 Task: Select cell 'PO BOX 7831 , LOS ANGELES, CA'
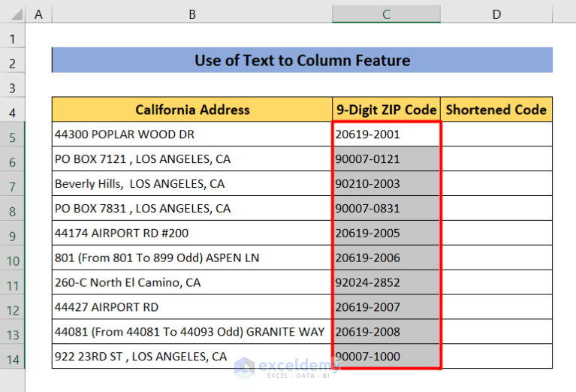pyautogui.click(x=192, y=208)
